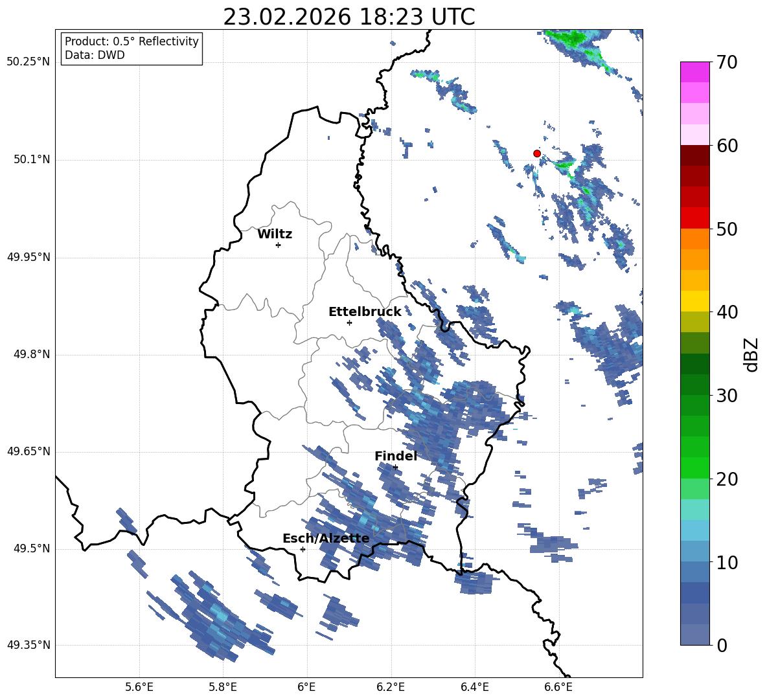Click the 30 value on colorbar
The height and width of the screenshot is (700, 767).
coord(727,395)
